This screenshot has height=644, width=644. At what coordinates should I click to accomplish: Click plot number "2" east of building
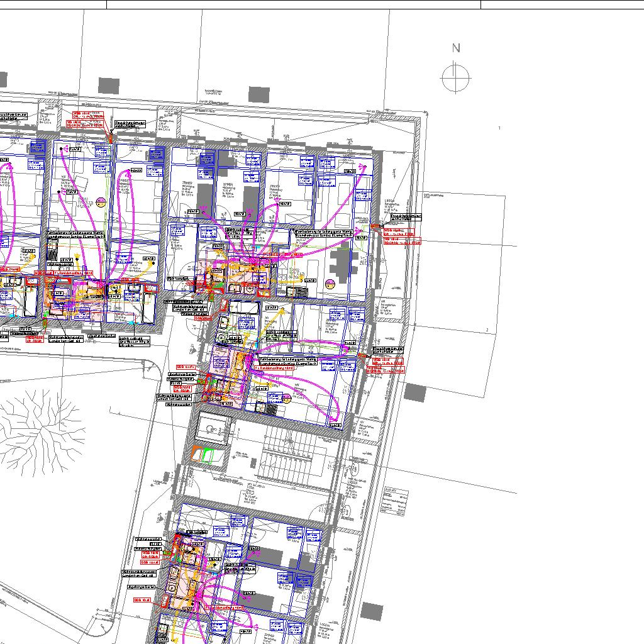(487, 330)
